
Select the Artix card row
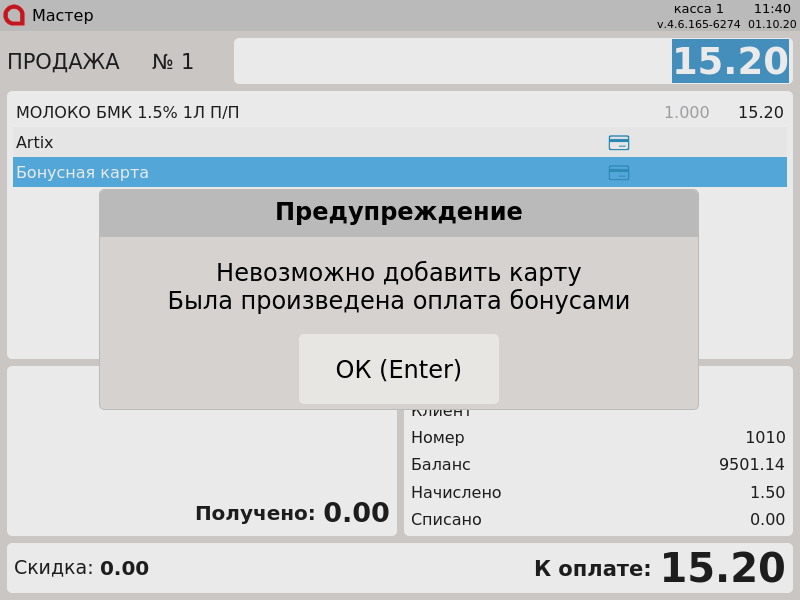coord(300,143)
